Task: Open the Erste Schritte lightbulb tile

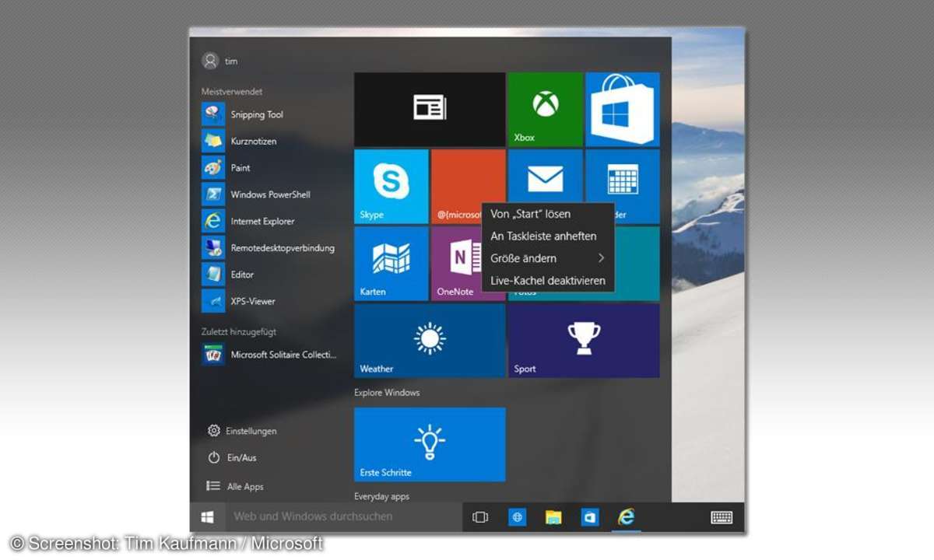Action: pyautogui.click(x=430, y=444)
